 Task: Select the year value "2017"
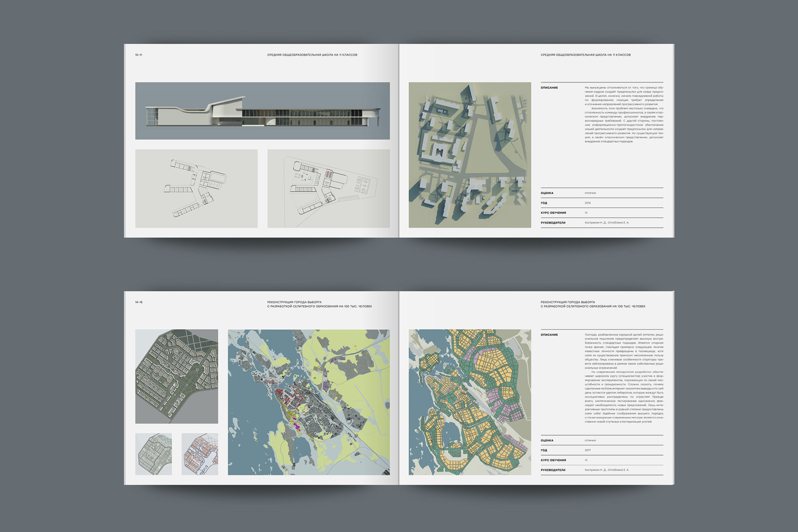(588, 450)
